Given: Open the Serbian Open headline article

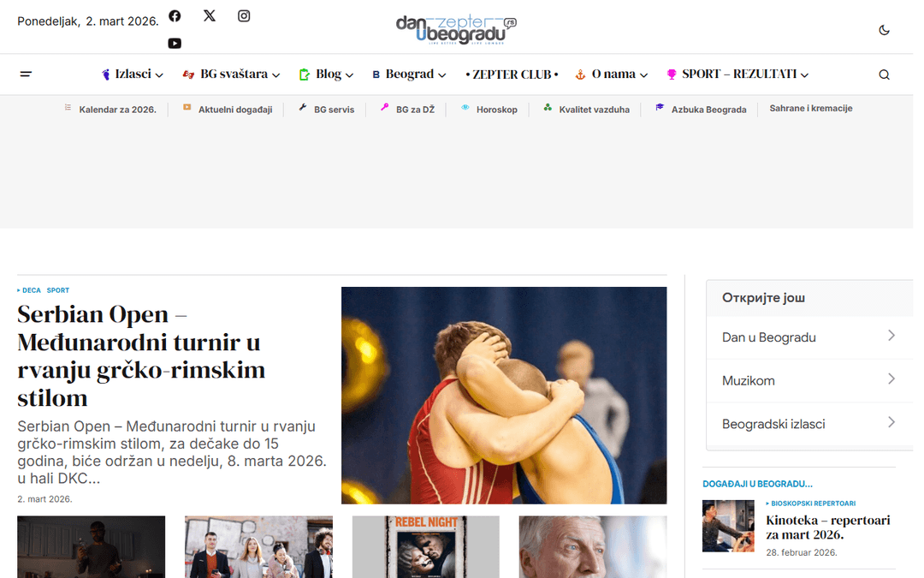Looking at the screenshot, I should (x=141, y=355).
